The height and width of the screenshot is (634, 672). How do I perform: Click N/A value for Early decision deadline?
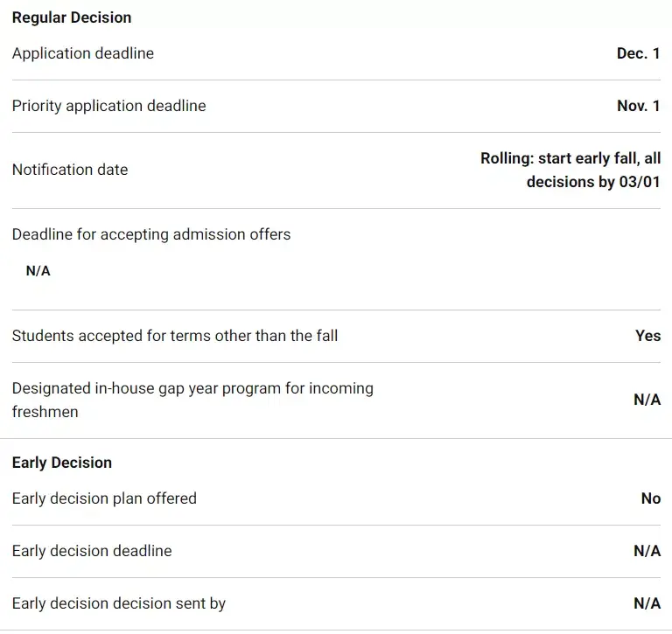pos(647,551)
